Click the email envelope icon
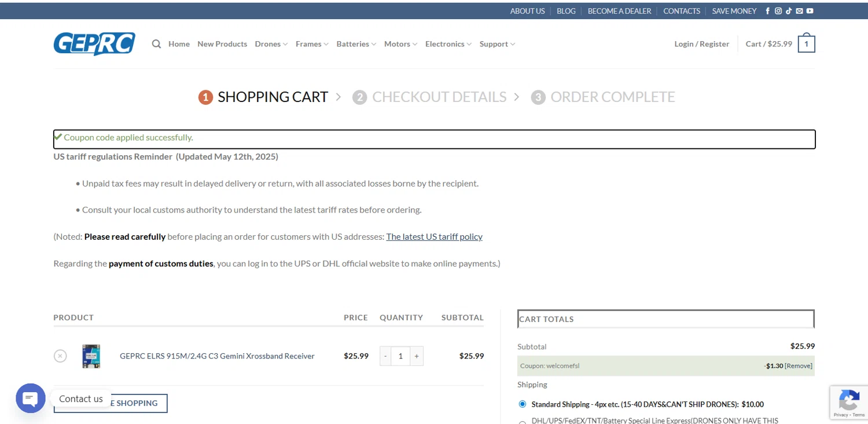 pyautogui.click(x=799, y=11)
